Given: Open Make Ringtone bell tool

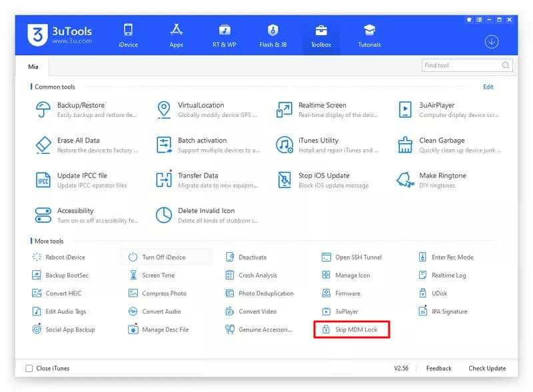Looking at the screenshot, I should pos(431,180).
